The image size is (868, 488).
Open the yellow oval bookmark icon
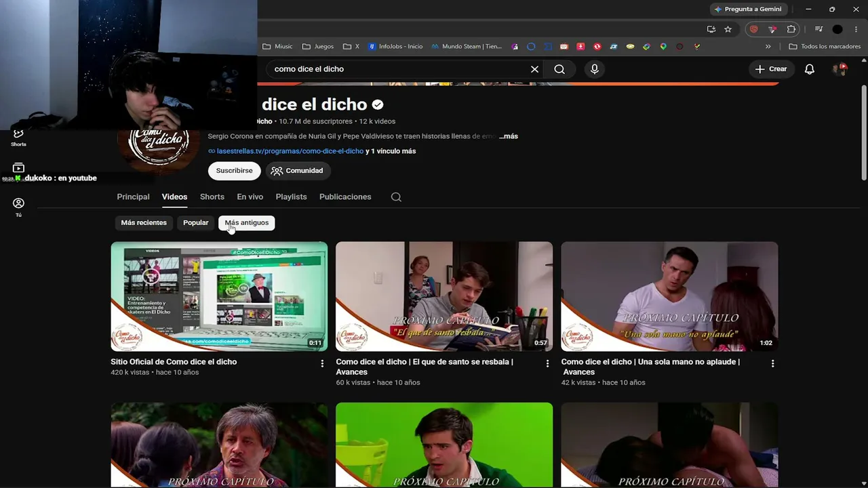[630, 47]
